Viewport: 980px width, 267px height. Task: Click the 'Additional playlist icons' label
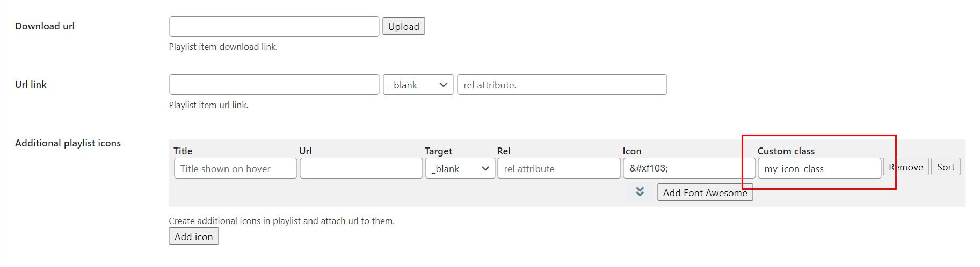tap(68, 143)
